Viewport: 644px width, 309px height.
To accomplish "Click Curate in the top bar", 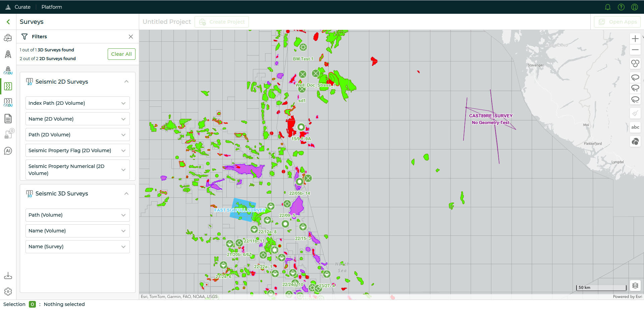I will click(x=22, y=7).
